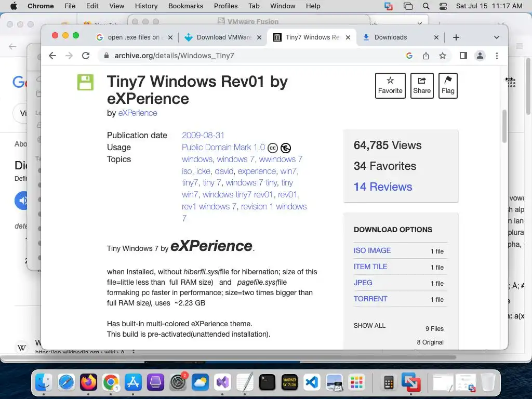This screenshot has width=532, height=399.
Task: Close the Downloads tab
Action: pyautogui.click(x=436, y=37)
